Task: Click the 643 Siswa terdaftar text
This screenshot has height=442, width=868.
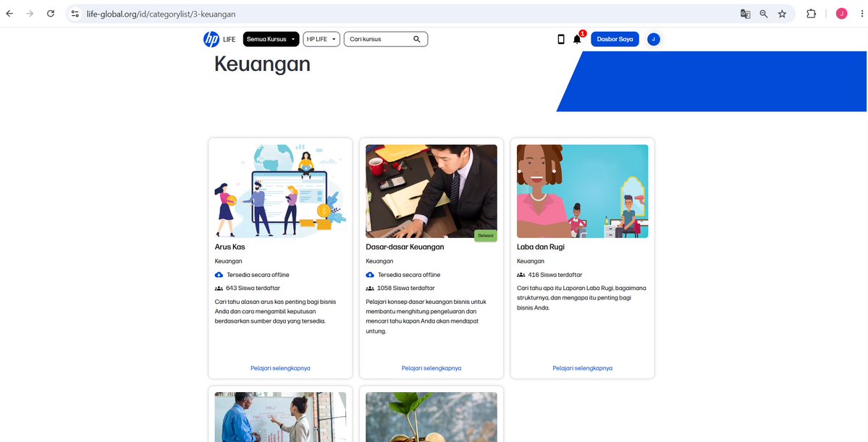Action: [253, 288]
